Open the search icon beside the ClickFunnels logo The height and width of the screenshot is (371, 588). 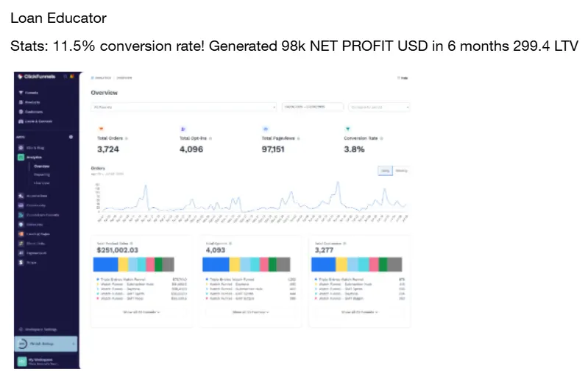click(65, 77)
